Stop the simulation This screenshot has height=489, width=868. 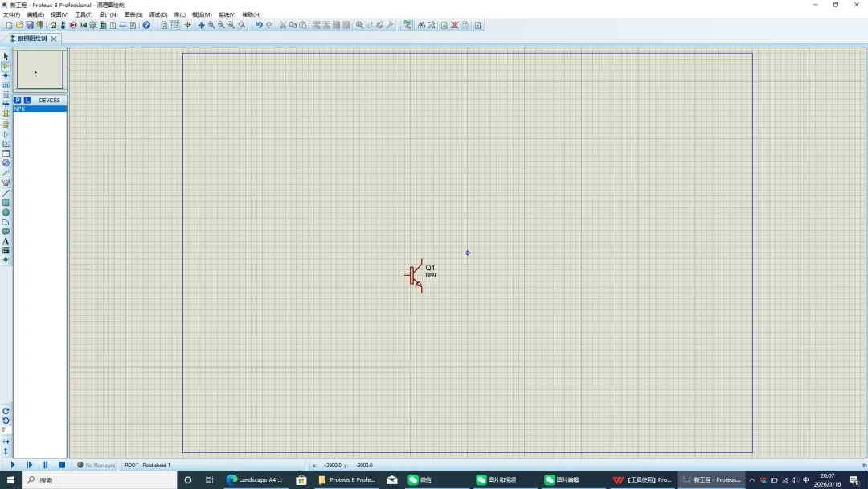(62, 465)
